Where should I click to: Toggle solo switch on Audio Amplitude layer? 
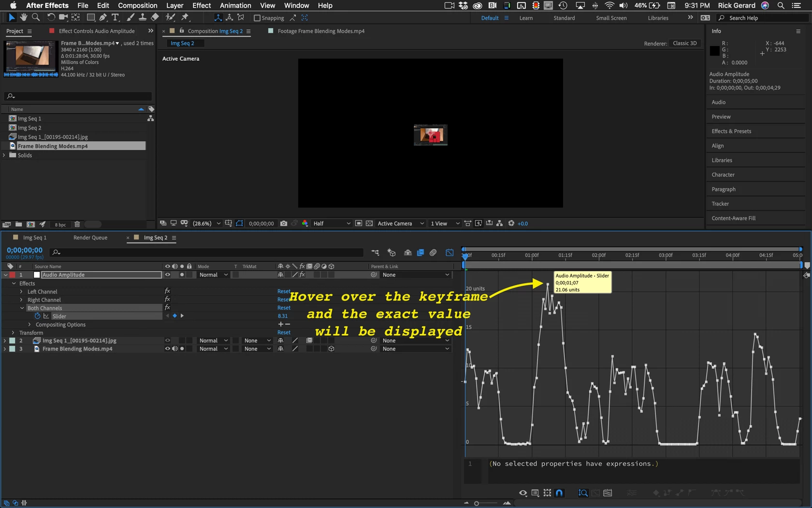(182, 275)
